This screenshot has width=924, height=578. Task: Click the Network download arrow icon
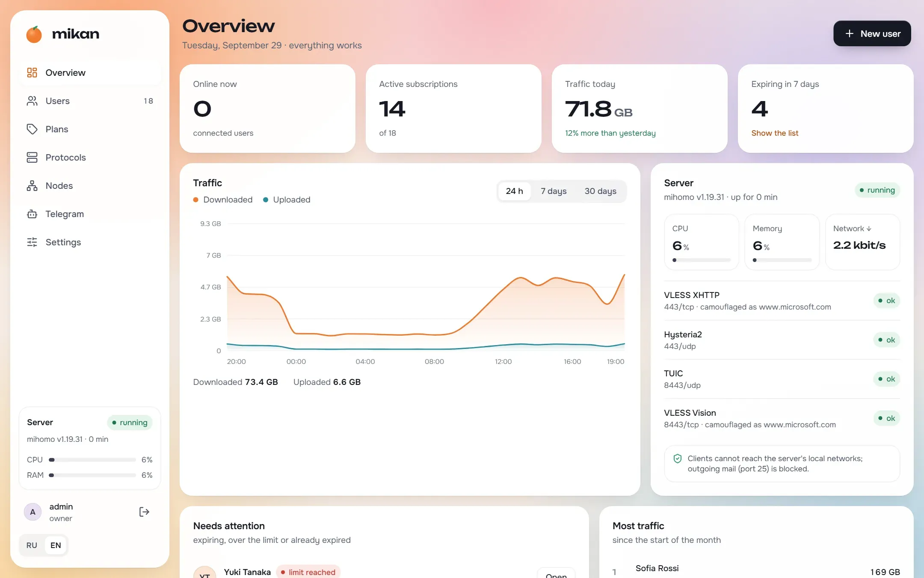click(869, 229)
